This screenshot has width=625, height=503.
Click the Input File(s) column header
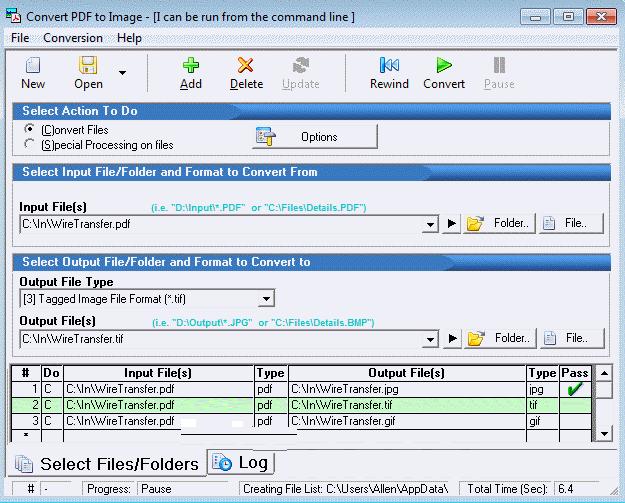tap(158, 373)
